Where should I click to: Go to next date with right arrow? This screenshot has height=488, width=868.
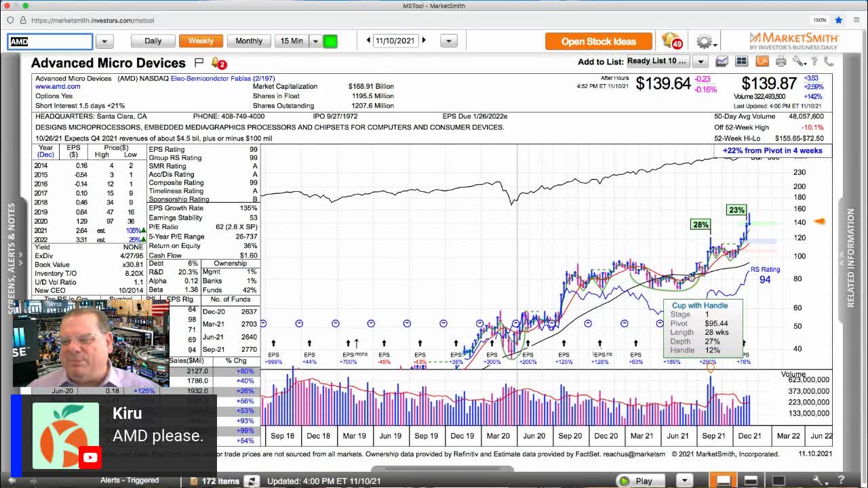[x=424, y=41]
